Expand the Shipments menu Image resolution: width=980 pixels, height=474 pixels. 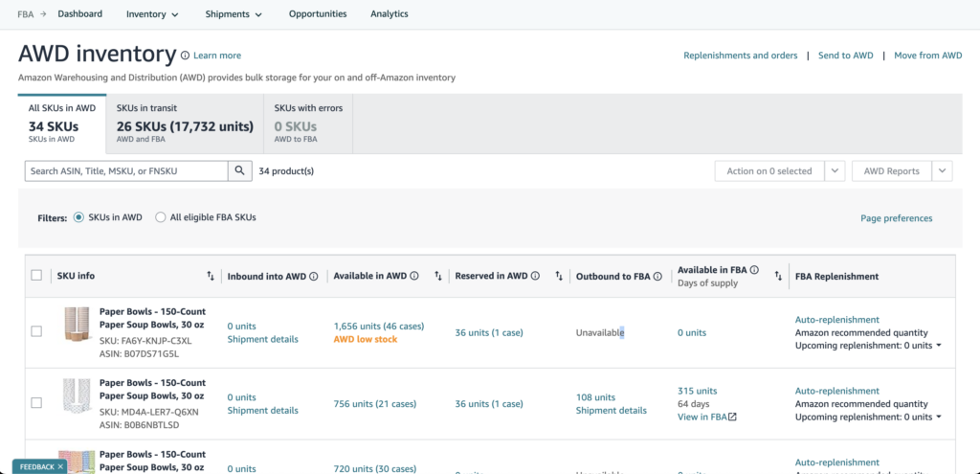point(234,13)
